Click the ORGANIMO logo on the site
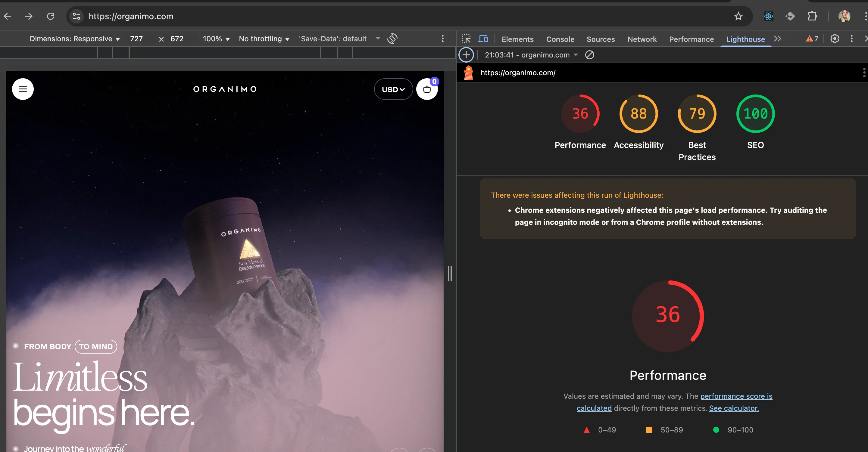Image resolution: width=868 pixels, height=452 pixels. point(225,89)
